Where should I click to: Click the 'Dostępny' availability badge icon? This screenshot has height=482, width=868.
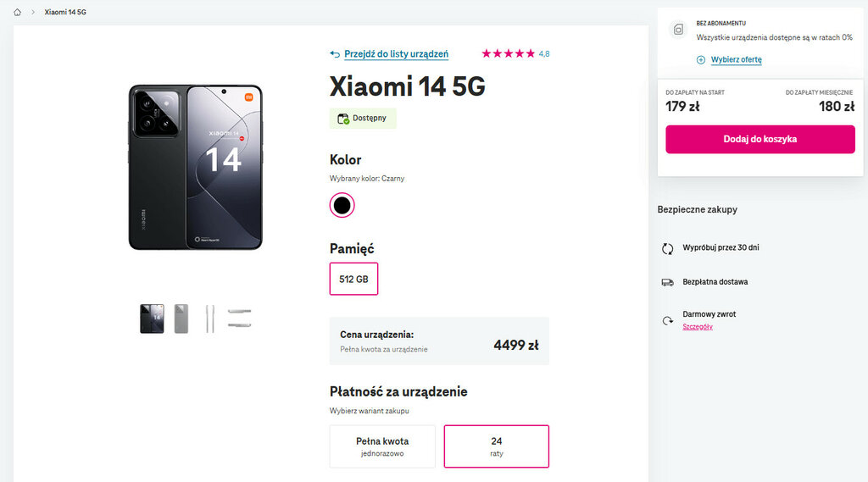pyautogui.click(x=343, y=119)
